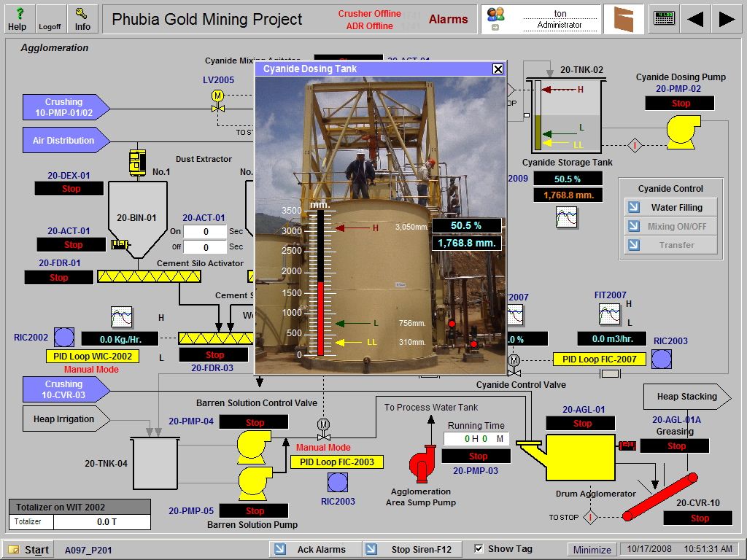The width and height of the screenshot is (747, 560).
Task: Click the back navigation arrow icon
Action: [697, 18]
